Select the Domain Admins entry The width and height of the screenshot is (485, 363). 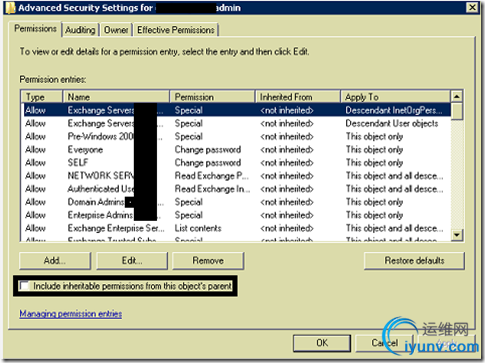237,202
